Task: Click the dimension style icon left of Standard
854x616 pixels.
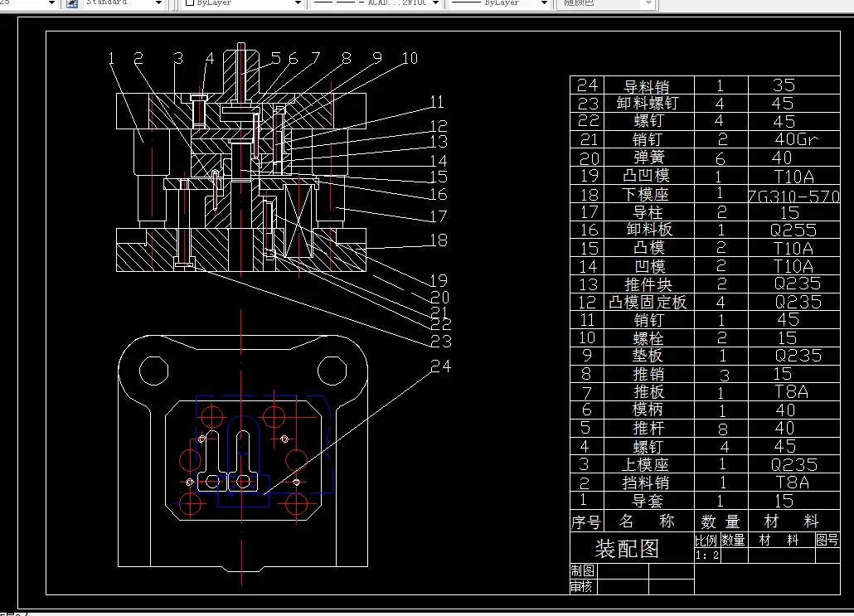Action: 72,3
